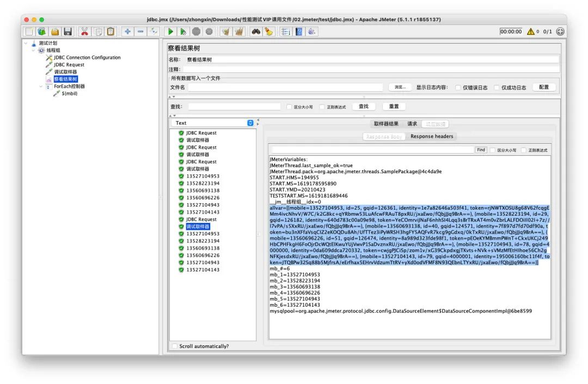
Task: Select 测试计划 node in test plan tree
Action: click(x=48, y=43)
